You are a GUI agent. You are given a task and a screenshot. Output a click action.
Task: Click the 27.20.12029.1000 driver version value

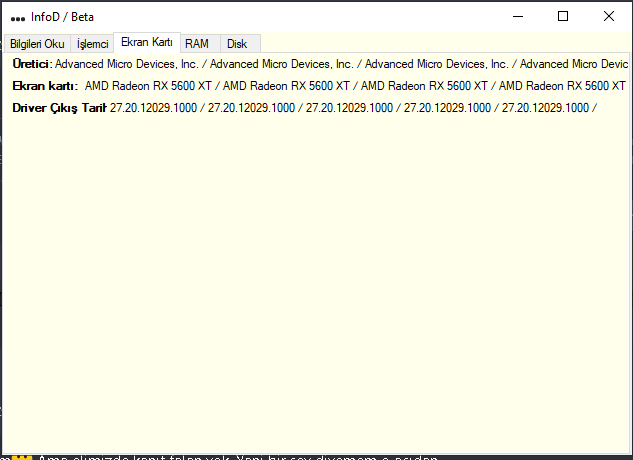click(x=353, y=108)
